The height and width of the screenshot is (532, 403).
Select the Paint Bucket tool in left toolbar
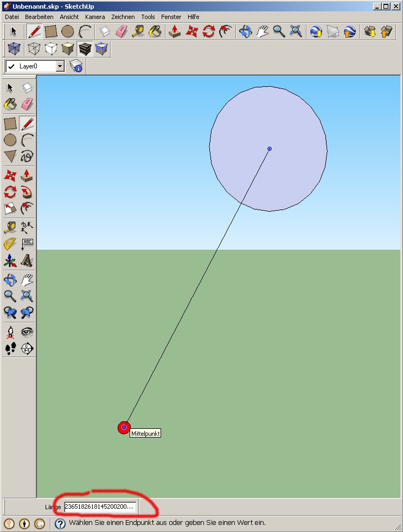tap(10, 104)
